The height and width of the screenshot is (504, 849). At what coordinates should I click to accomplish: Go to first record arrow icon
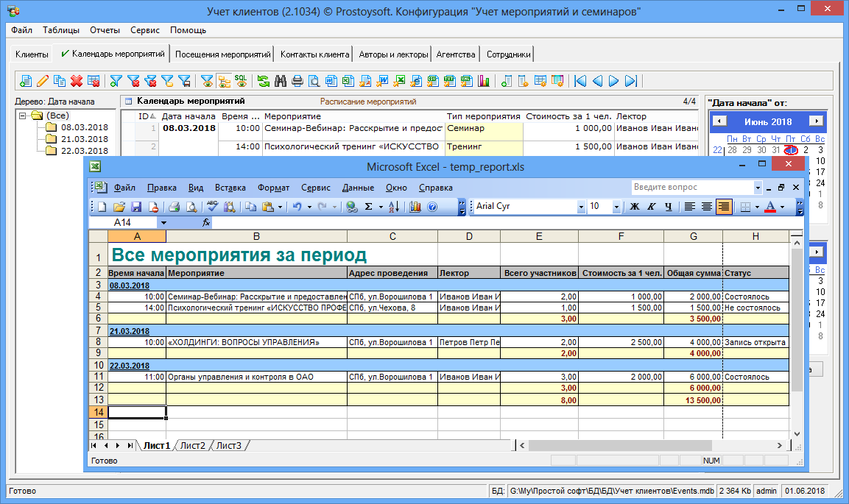click(x=580, y=81)
